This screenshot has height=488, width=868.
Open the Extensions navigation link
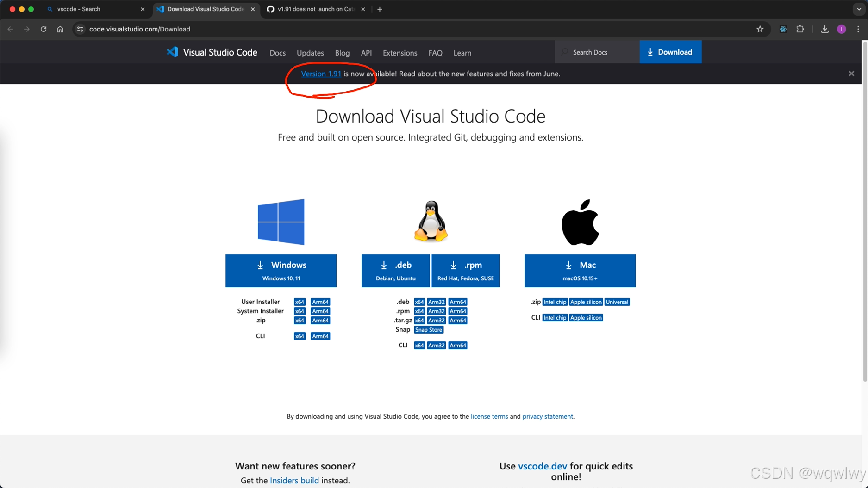[x=400, y=53]
